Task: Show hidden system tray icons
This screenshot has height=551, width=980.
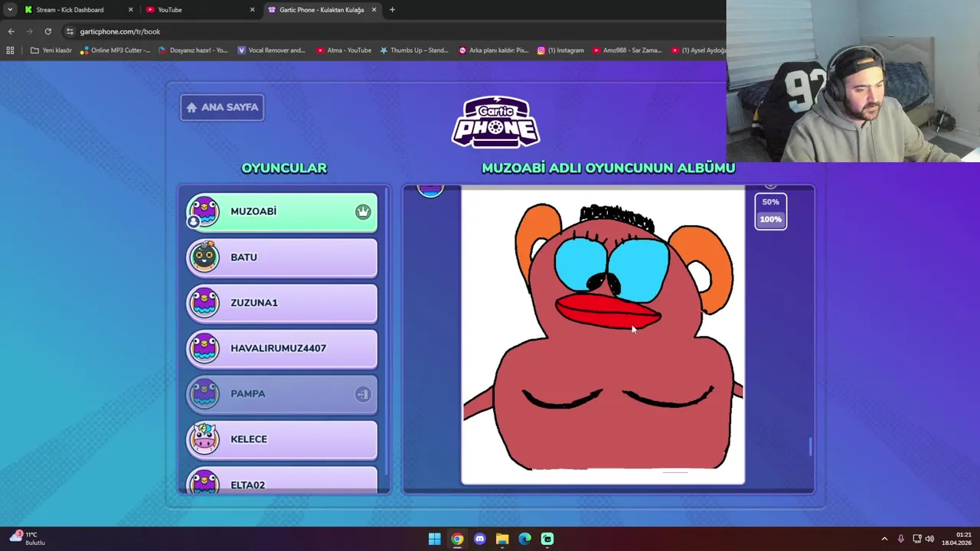Action: (x=884, y=539)
